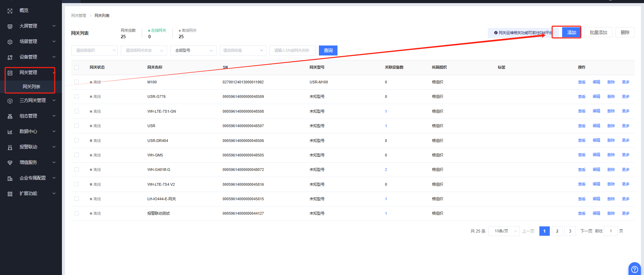
Task: Open the help question-mark icon
Action: click(634, 269)
